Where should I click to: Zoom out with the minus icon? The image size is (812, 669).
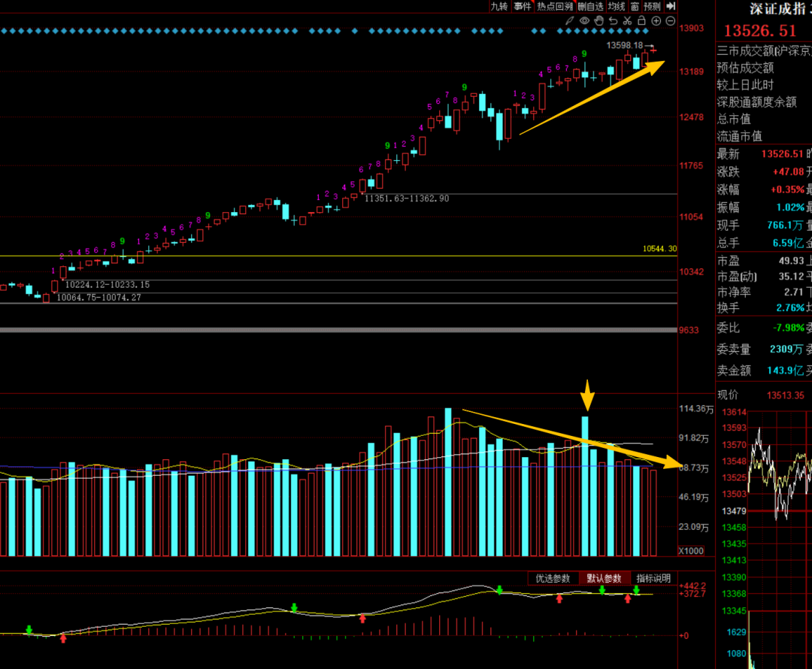670,21
